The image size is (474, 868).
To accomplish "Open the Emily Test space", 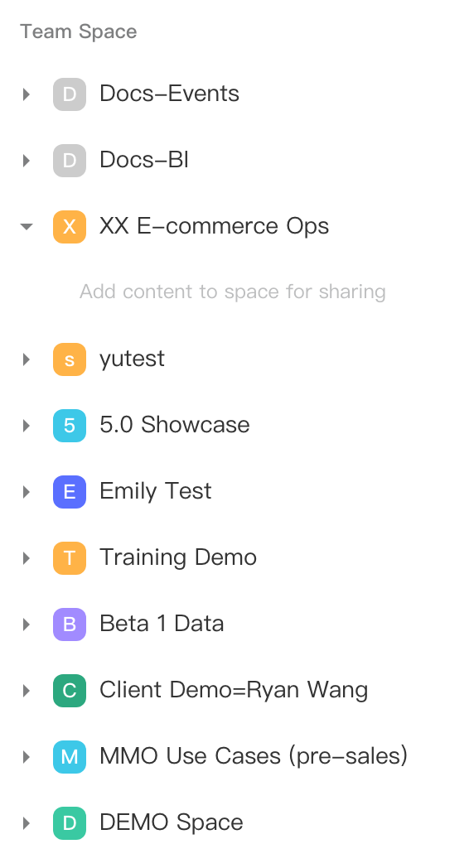I will (156, 492).
